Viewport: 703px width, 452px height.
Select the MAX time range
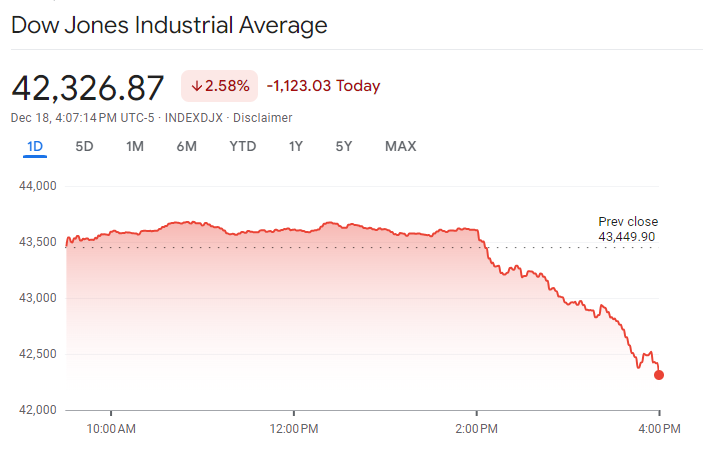(x=400, y=147)
